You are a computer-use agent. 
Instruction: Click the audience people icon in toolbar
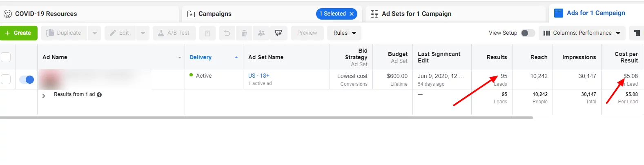point(261,33)
